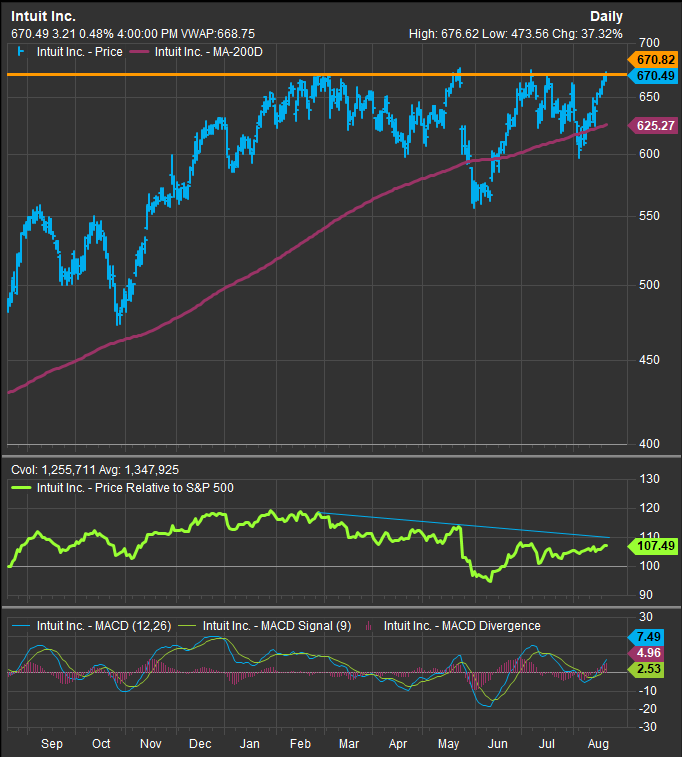This screenshot has height=757, width=682.
Task: Click the 550 price axis label
Action: tap(649, 216)
